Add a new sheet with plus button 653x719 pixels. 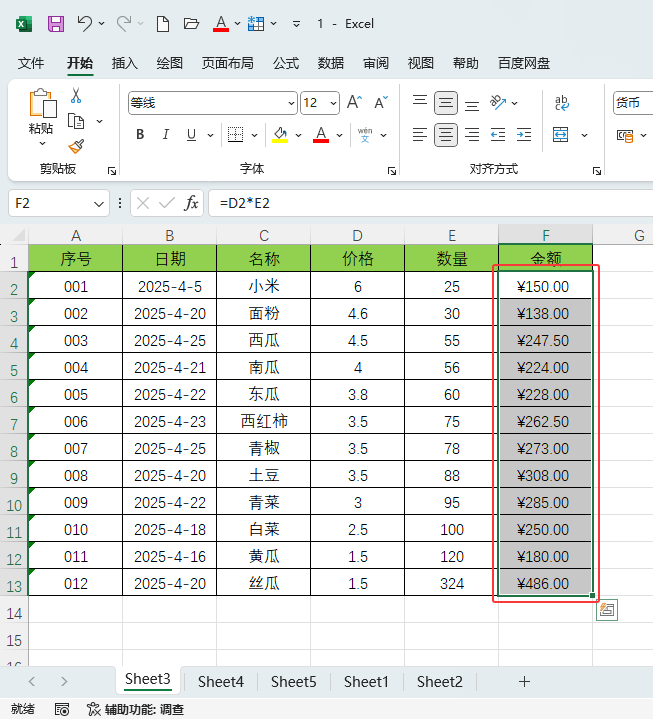[524, 682]
